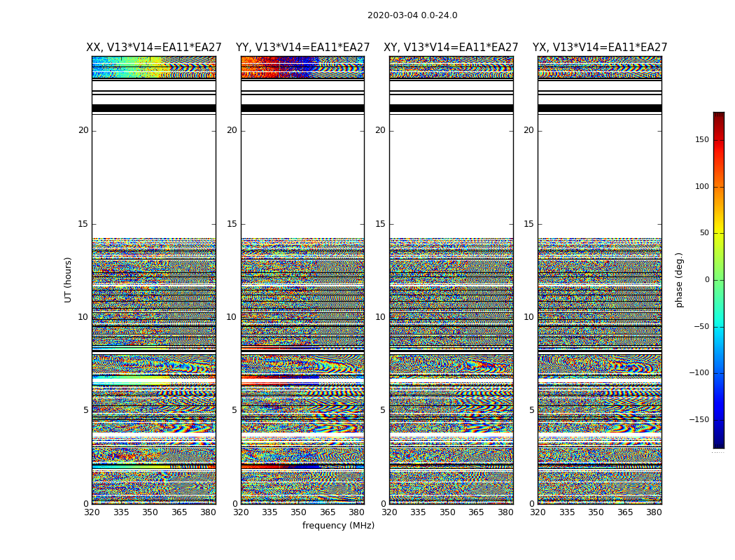Click the 380 frequency tick under YX panel
This screenshot has width=735, height=560.
(654, 512)
